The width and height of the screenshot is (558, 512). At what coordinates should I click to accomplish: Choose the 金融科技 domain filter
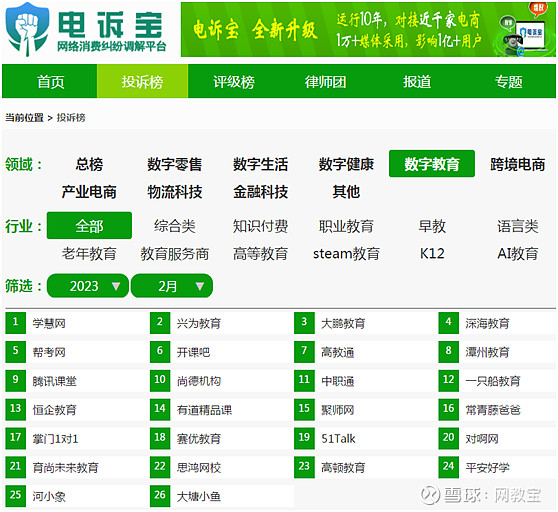point(260,192)
